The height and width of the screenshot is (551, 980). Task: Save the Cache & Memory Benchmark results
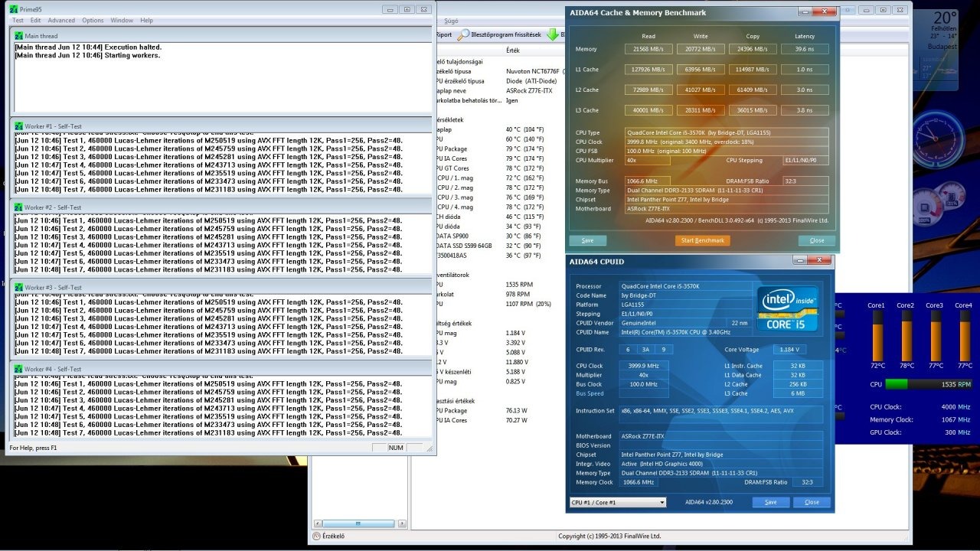[587, 240]
